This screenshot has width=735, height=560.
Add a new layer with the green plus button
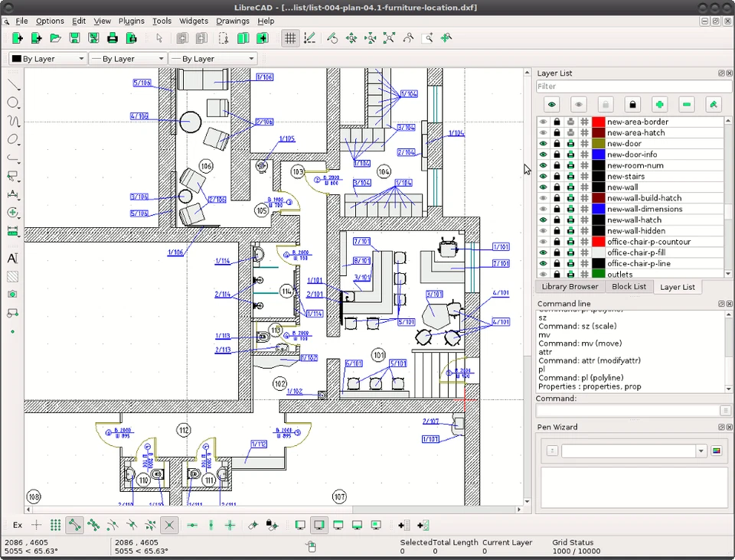point(660,104)
